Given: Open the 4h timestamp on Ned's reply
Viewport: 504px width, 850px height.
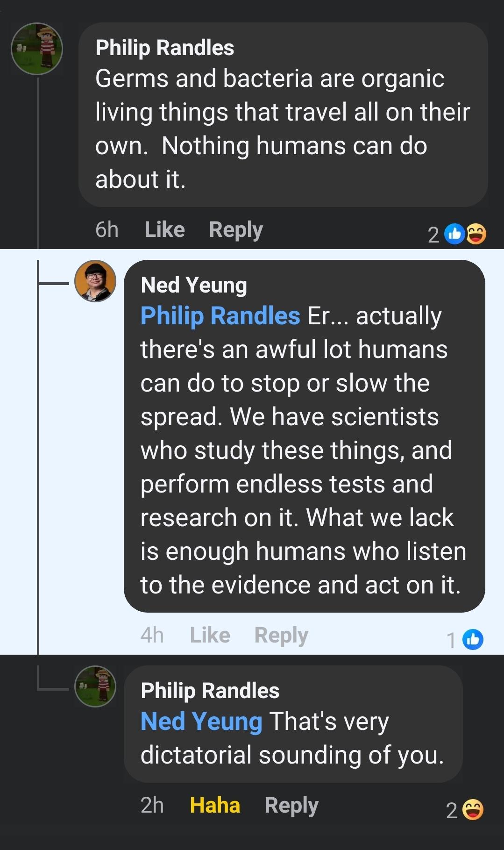Looking at the screenshot, I should tap(152, 635).
